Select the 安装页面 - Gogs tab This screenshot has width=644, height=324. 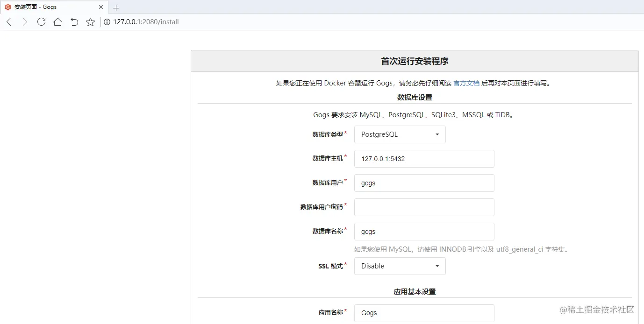tap(54, 7)
